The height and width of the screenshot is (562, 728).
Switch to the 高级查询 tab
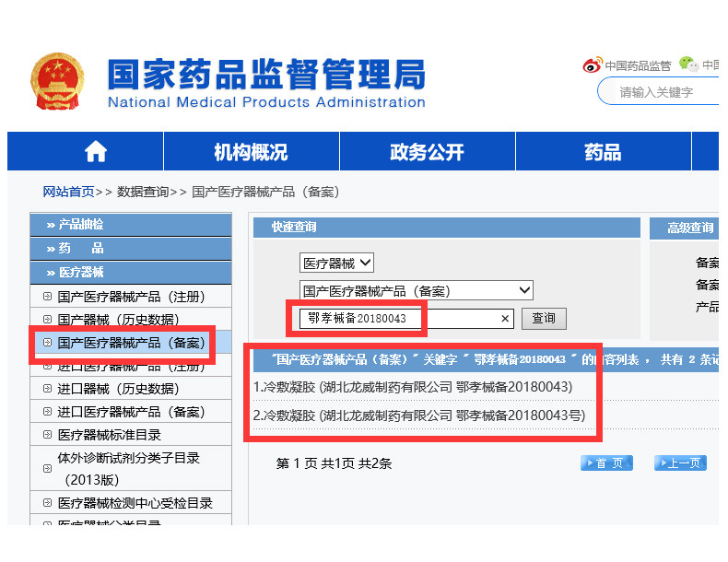690,228
